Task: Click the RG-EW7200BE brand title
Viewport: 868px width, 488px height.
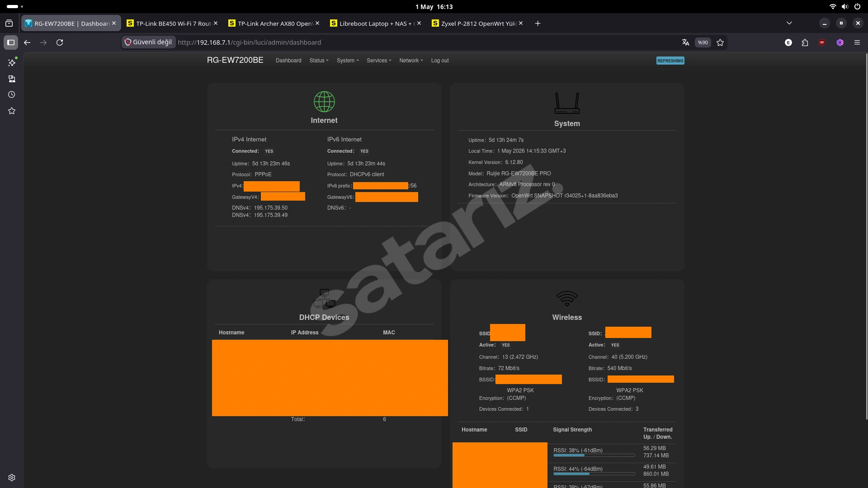Action: [235, 61]
